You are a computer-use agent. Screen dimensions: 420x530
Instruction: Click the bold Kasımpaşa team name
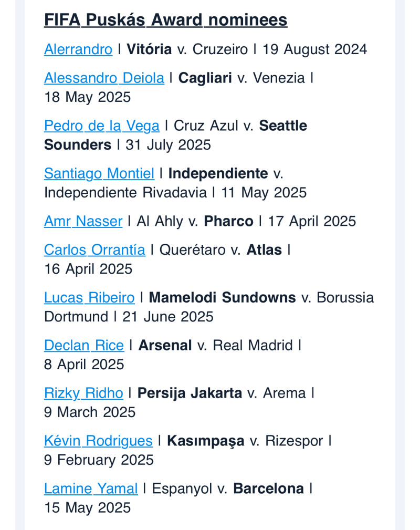click(205, 441)
